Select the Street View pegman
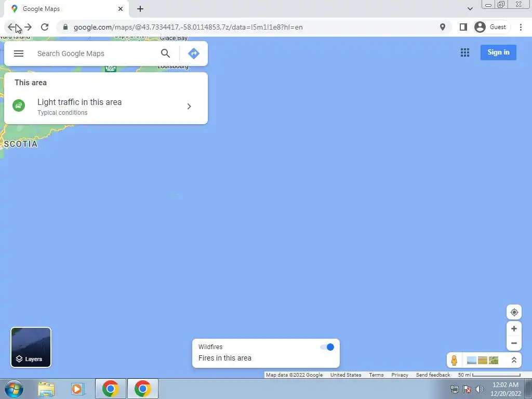This screenshot has width=532, height=399. coord(454,360)
